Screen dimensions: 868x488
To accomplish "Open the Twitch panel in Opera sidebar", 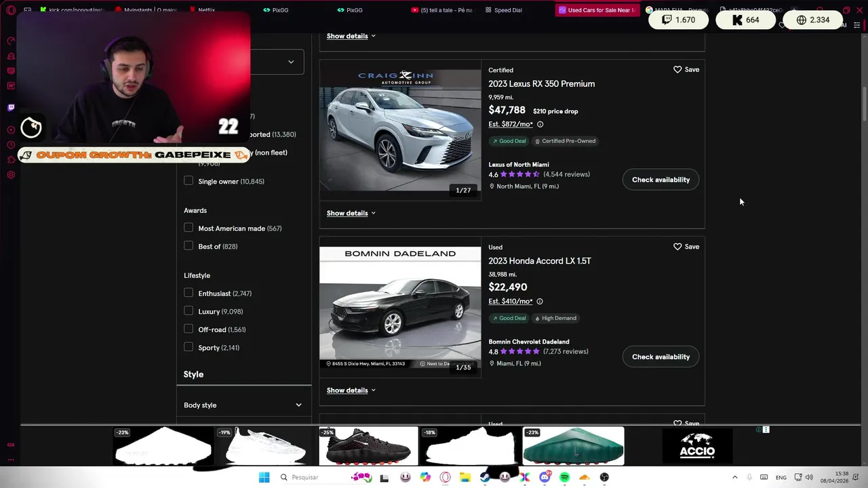I will tap(11, 107).
